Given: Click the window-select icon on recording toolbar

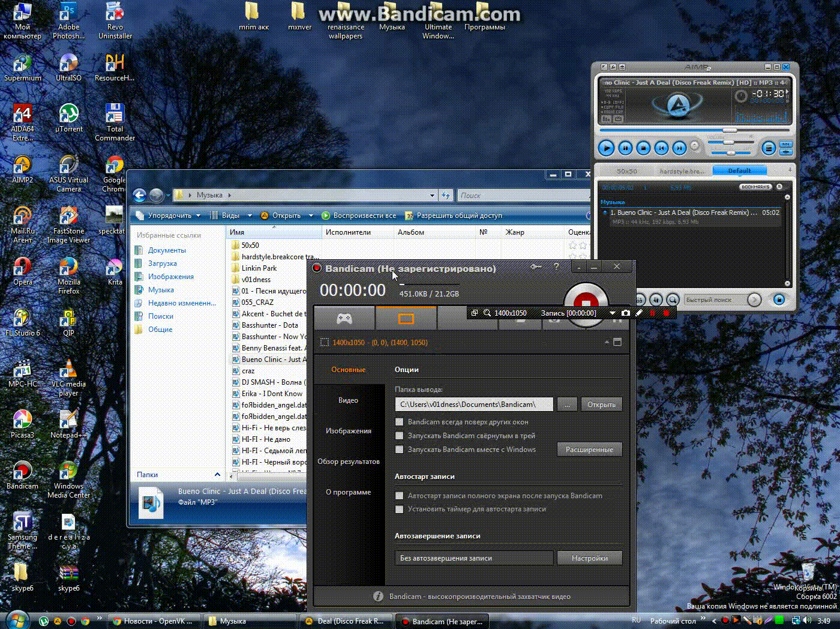Looking at the screenshot, I should [475, 313].
